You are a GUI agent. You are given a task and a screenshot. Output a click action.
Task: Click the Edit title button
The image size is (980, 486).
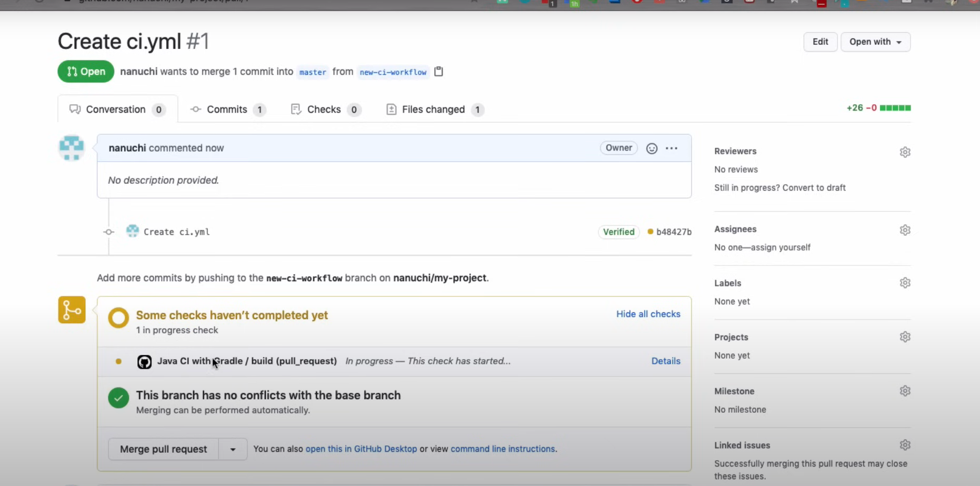[820, 42]
